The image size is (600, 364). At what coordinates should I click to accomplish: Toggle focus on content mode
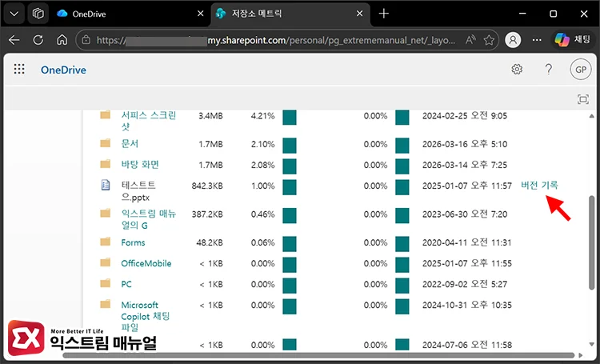pyautogui.click(x=582, y=99)
